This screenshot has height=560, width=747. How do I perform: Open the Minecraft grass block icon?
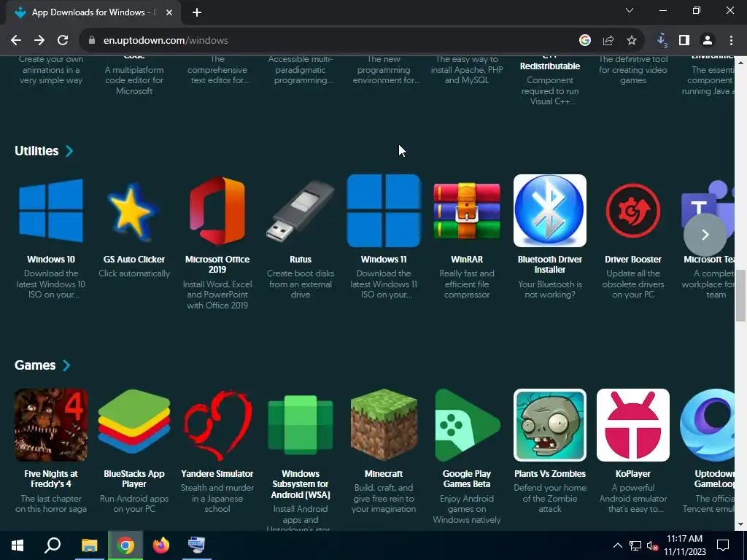pos(384,425)
